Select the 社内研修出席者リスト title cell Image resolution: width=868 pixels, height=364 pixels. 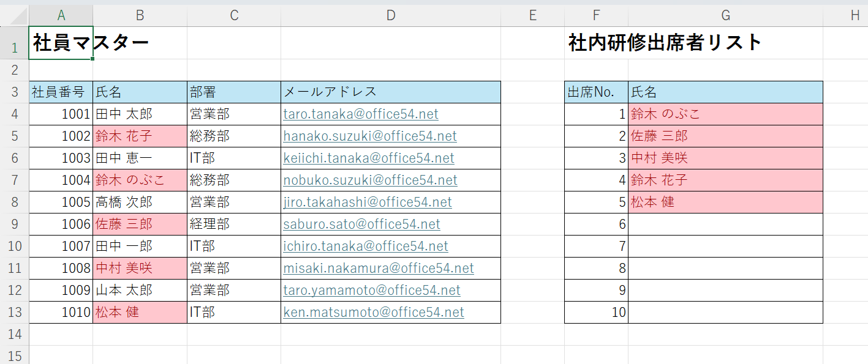tap(597, 43)
